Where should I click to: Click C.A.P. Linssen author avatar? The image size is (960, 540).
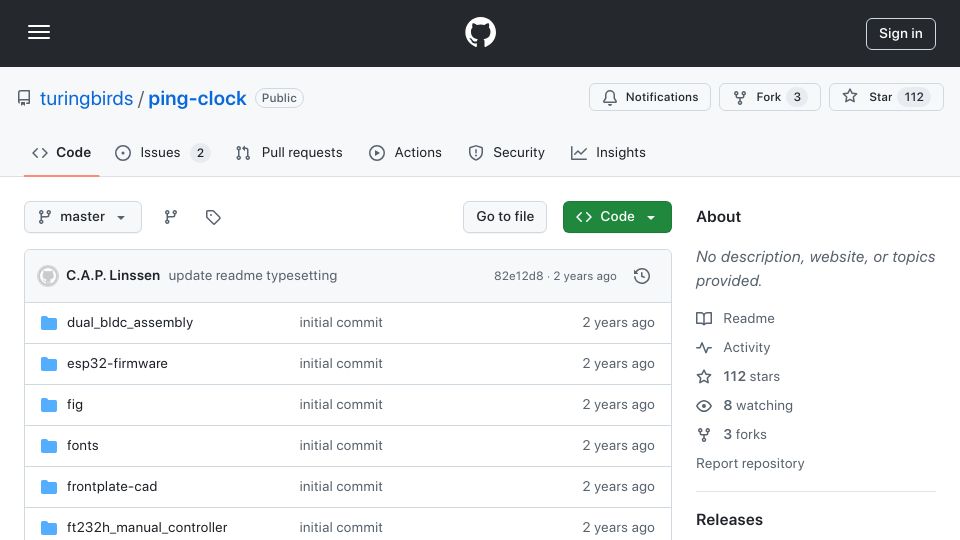(48, 276)
